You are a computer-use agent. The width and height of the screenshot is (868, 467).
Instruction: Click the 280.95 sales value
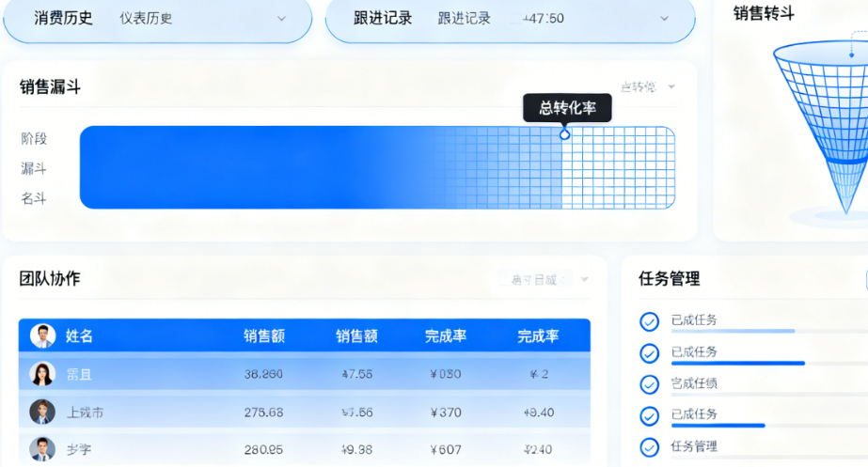[263, 449]
